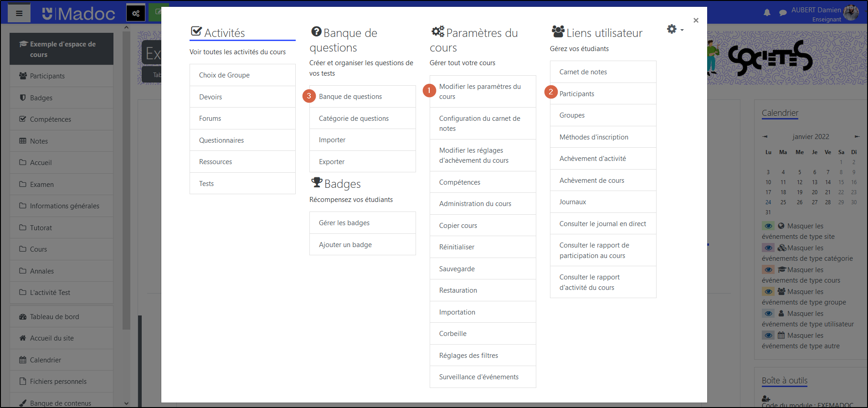Go to previous month in calendar

(x=765, y=137)
